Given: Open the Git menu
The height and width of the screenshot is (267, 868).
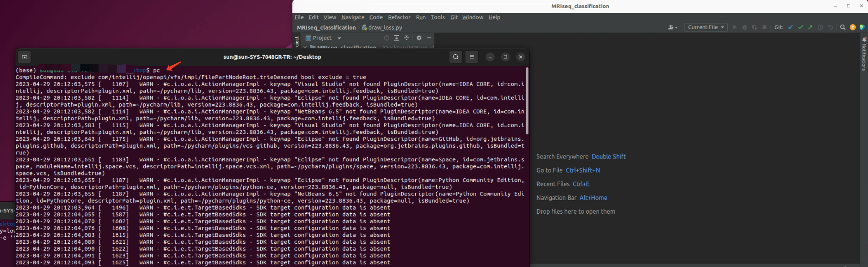Looking at the screenshot, I should [454, 17].
